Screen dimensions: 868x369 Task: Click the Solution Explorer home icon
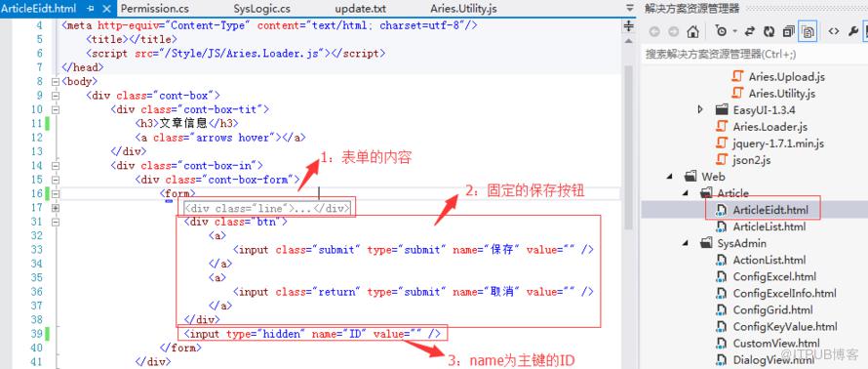tap(692, 32)
